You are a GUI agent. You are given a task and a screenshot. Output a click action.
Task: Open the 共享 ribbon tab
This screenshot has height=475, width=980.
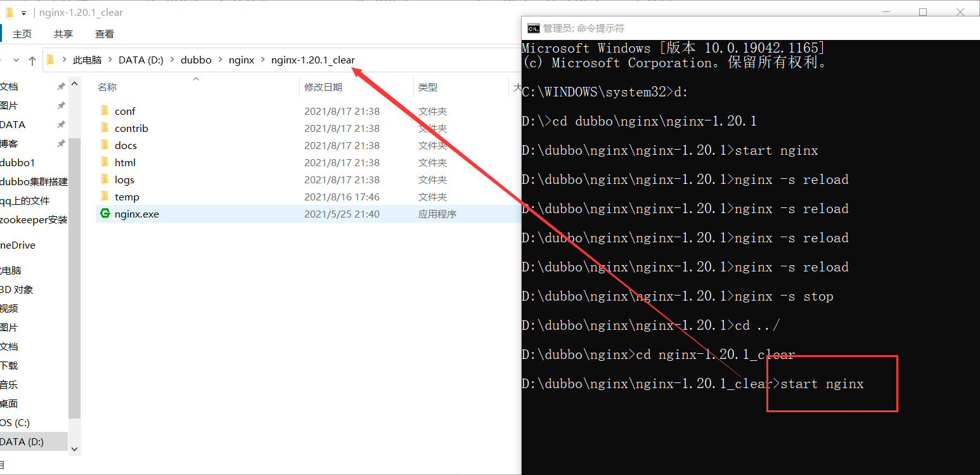(63, 34)
